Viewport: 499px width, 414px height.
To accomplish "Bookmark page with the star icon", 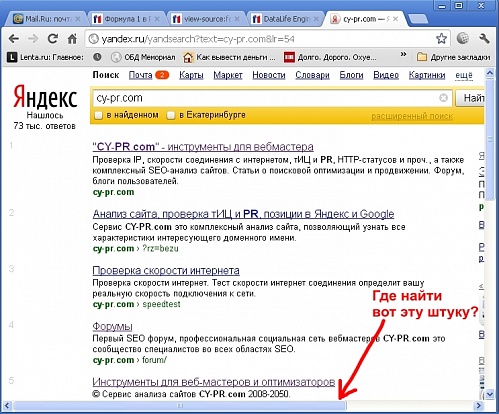I will [x=441, y=39].
